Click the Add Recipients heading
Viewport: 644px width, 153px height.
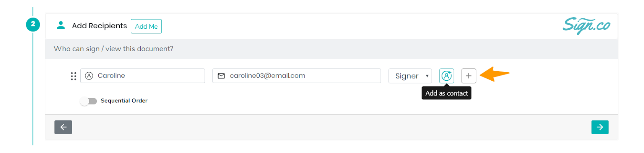tap(99, 26)
